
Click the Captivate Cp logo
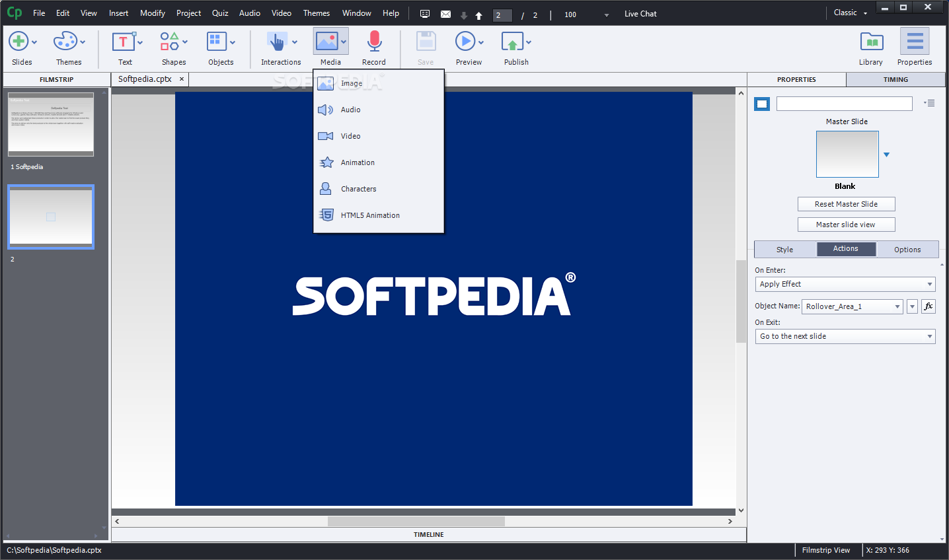pos(14,13)
